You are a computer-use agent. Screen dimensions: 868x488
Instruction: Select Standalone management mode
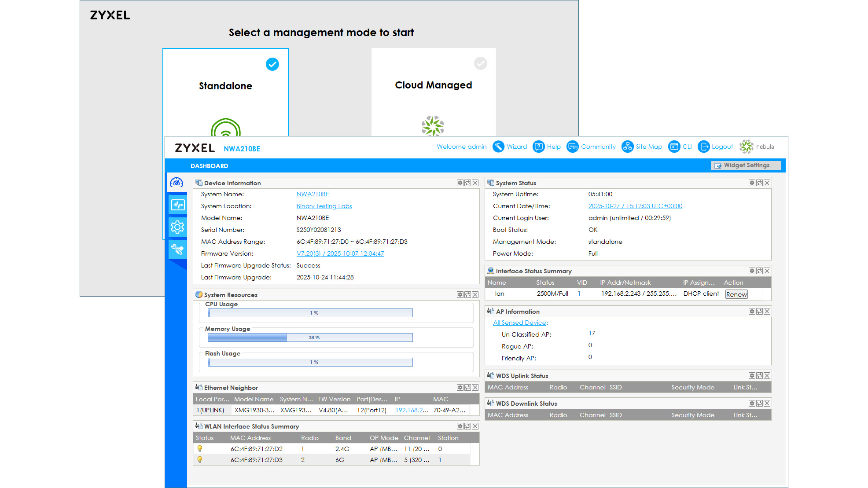pos(225,86)
